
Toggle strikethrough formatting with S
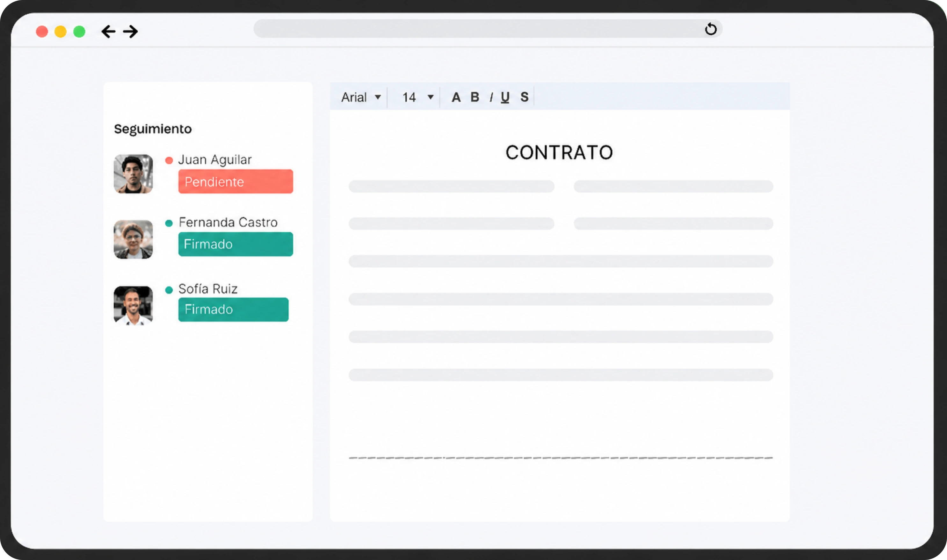click(524, 97)
